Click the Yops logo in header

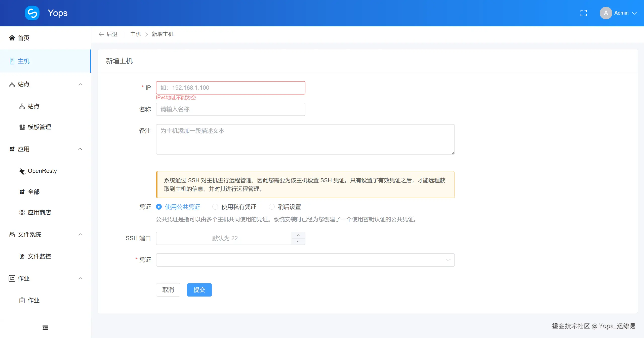click(x=32, y=13)
